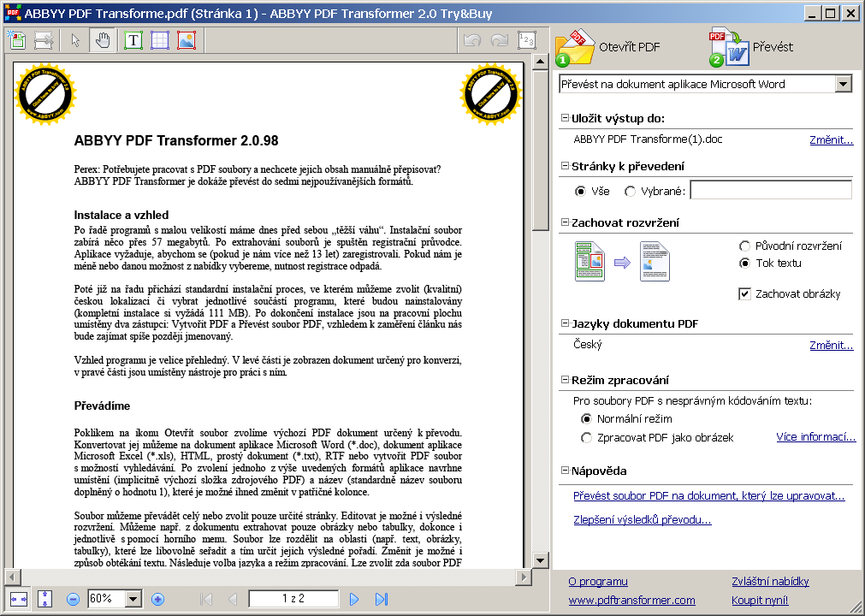Click the left trial watermark seal in document
865x616 pixels.
45,94
